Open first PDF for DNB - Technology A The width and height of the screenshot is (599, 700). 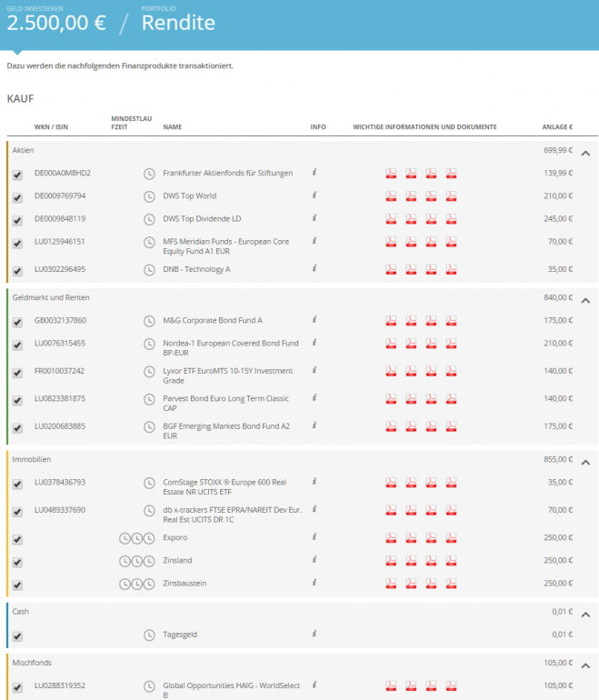point(391,269)
